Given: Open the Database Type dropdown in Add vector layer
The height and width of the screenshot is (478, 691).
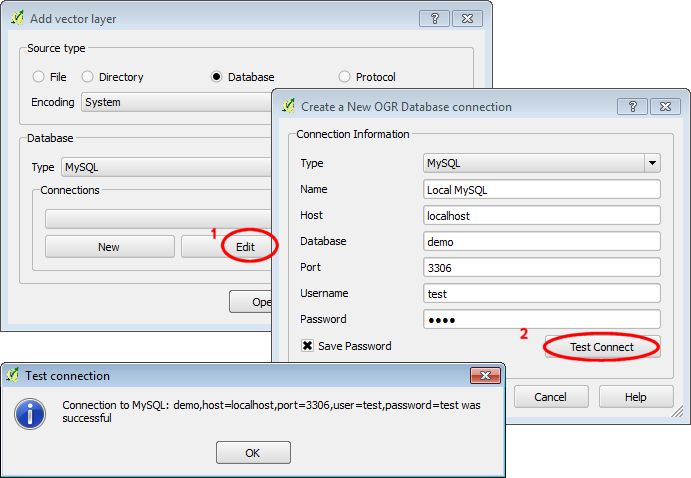Looking at the screenshot, I should (x=166, y=167).
